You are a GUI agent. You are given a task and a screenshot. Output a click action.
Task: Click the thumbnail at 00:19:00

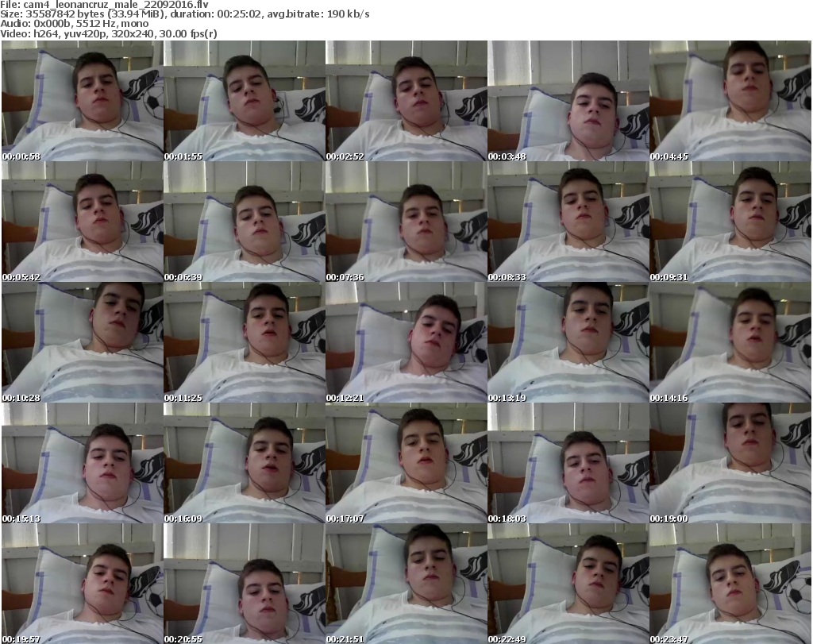tap(730, 464)
